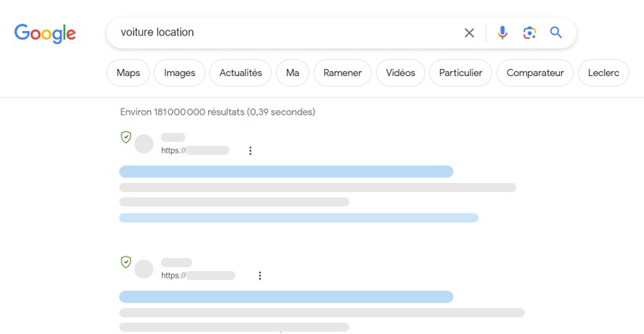
Task: Click into the 'voiture location' search field
Action: coord(288,33)
